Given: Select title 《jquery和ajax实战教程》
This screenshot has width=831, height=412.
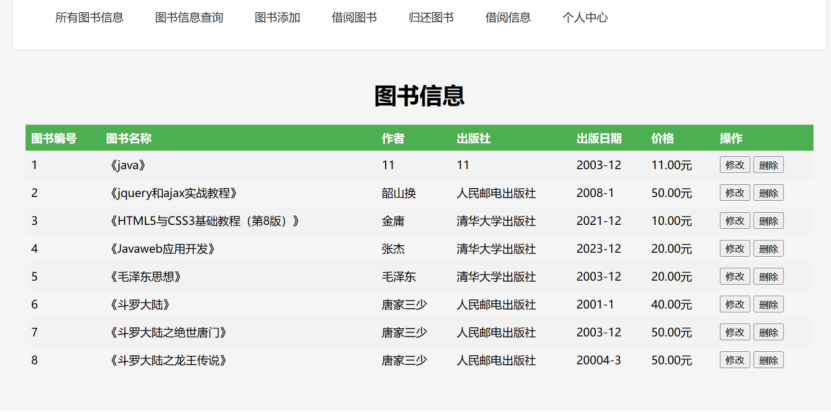Looking at the screenshot, I should [172, 193].
